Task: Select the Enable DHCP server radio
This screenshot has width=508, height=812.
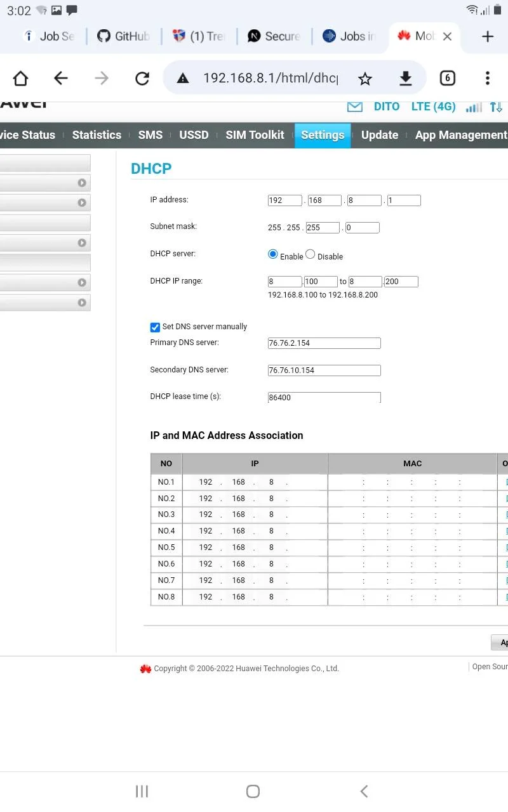Action: click(273, 254)
